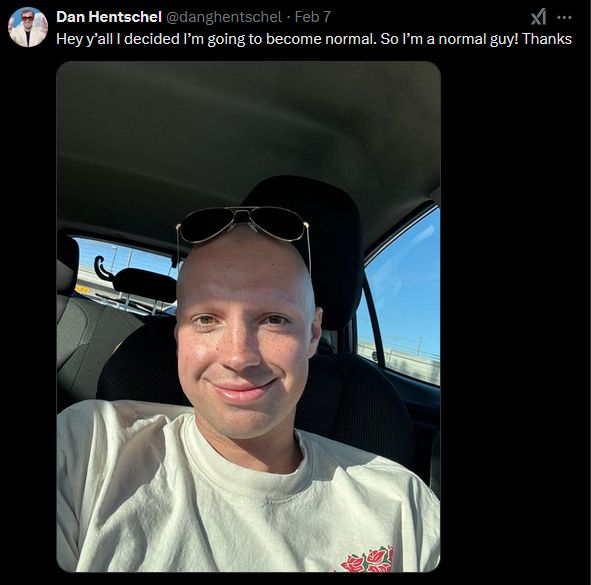The image size is (591, 585).
Task: Click the red roses print on shirt
Action: click(x=367, y=559)
